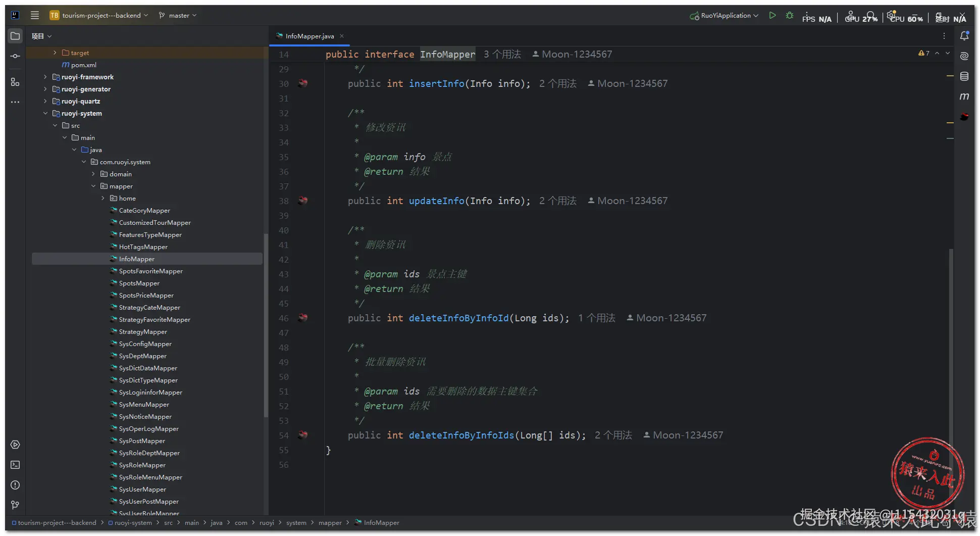980x536 pixels.
Task: Open the Problems tool window icon
Action: click(x=15, y=485)
